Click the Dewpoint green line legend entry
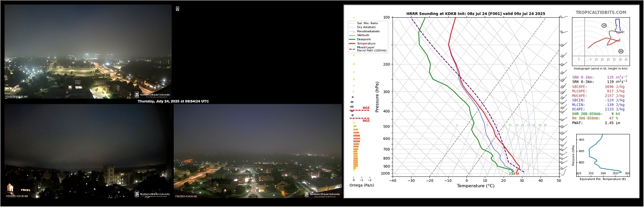644x207 pixels. click(359, 39)
